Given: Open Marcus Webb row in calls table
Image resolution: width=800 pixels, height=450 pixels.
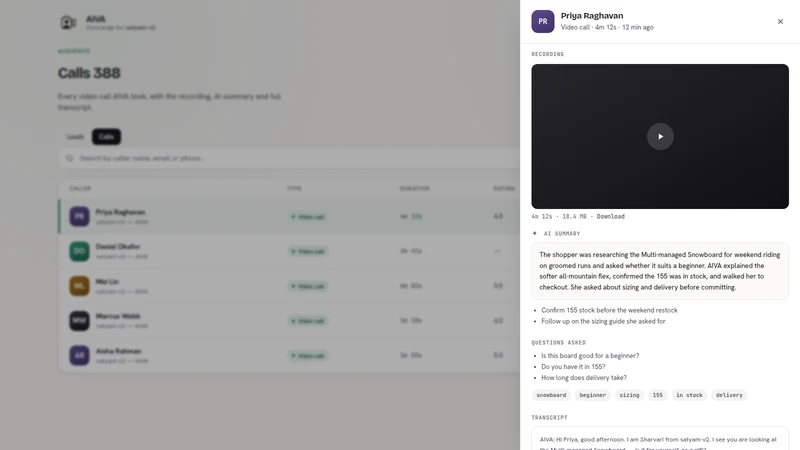Looking at the screenshot, I should tap(289, 320).
